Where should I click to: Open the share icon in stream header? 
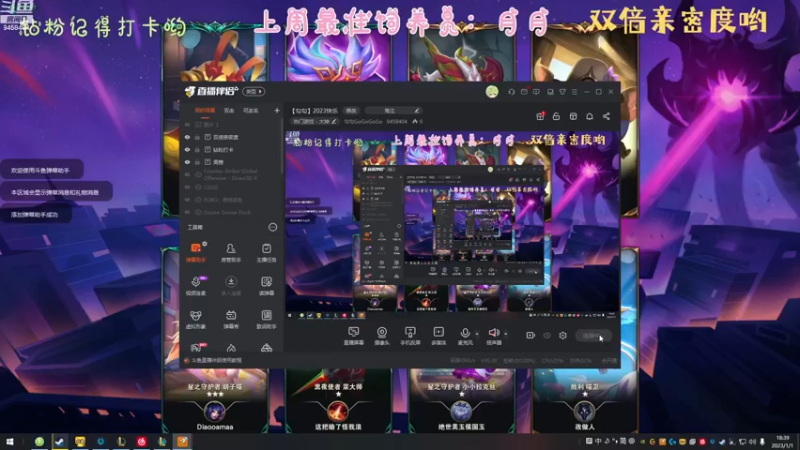pos(606,116)
